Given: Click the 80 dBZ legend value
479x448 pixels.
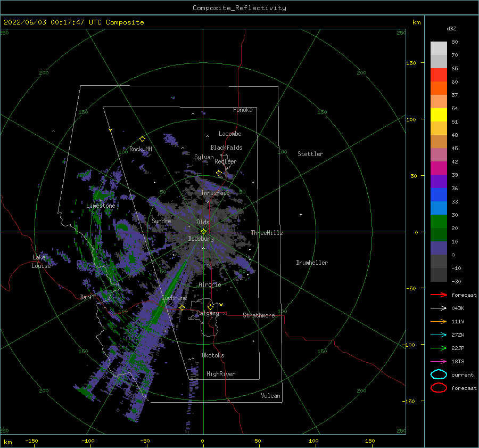Looking at the screenshot, I should click(455, 42).
